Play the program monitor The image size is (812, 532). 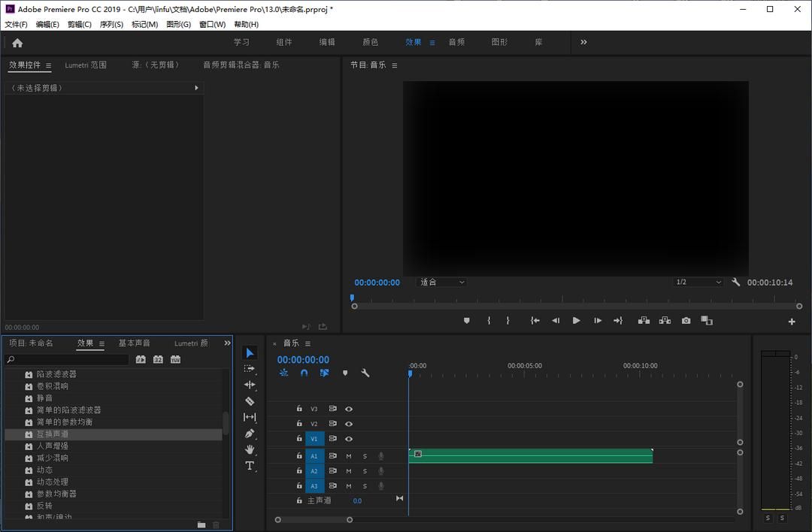point(577,321)
